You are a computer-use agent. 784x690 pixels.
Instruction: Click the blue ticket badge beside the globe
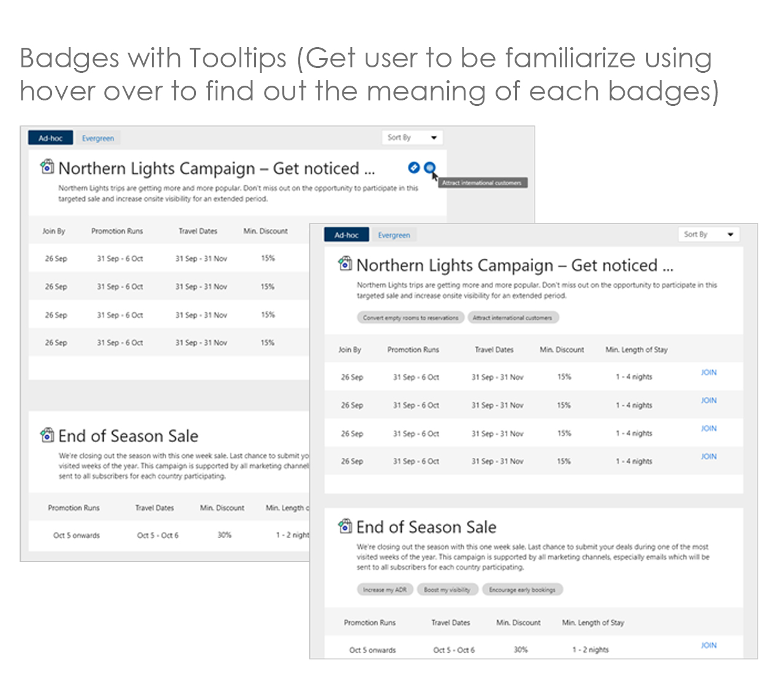point(414,168)
